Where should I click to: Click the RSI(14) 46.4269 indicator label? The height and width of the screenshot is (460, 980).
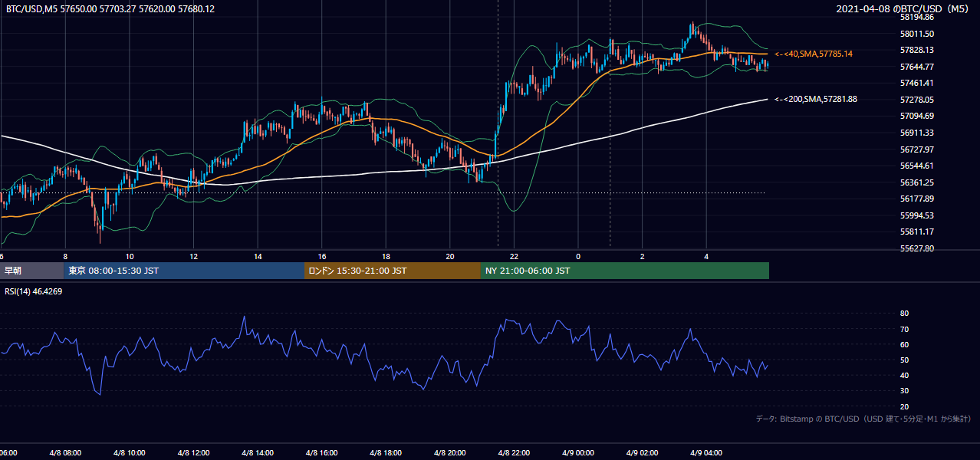point(34,291)
